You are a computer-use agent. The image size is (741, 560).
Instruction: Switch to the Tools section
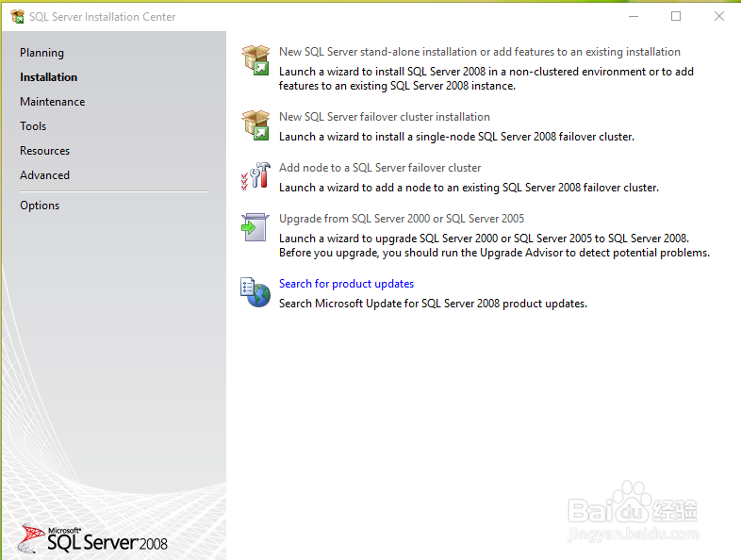click(33, 126)
